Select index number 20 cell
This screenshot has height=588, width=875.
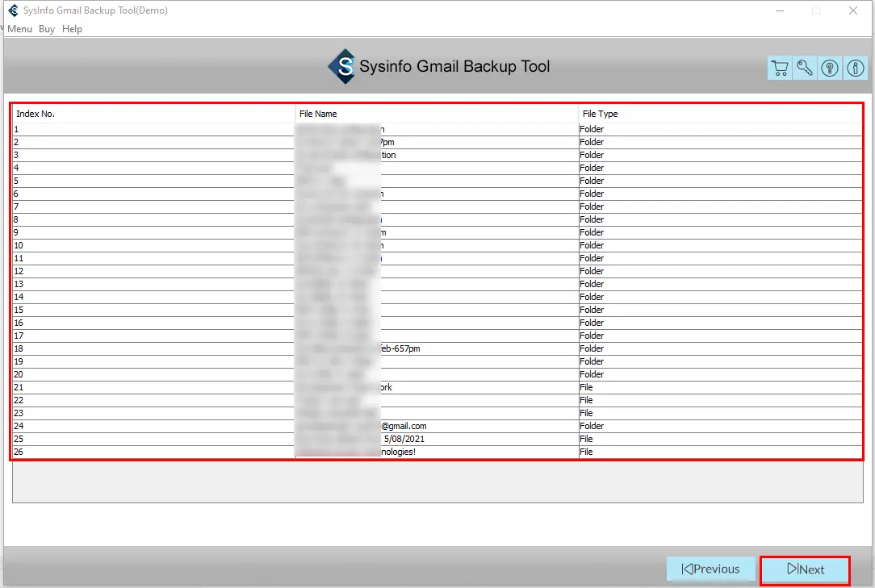(x=153, y=375)
